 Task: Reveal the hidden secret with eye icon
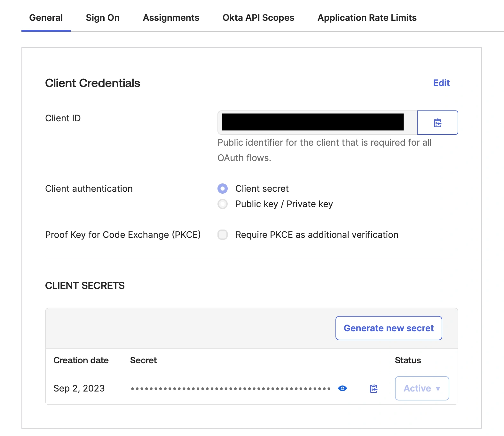click(x=343, y=388)
